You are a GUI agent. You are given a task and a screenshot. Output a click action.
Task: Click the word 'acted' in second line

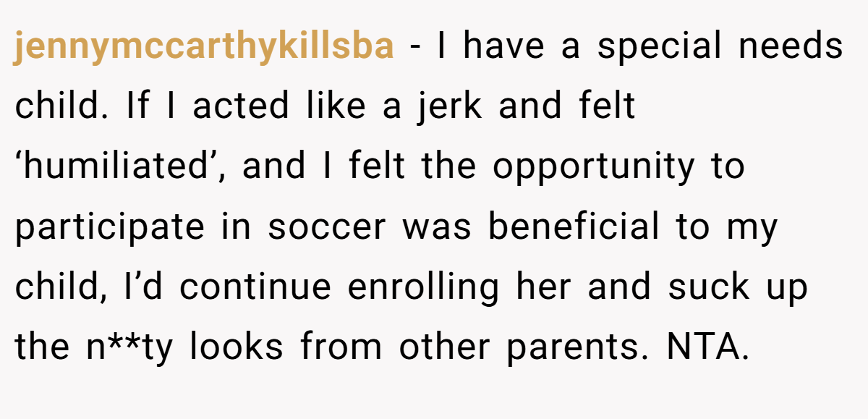[239, 107]
